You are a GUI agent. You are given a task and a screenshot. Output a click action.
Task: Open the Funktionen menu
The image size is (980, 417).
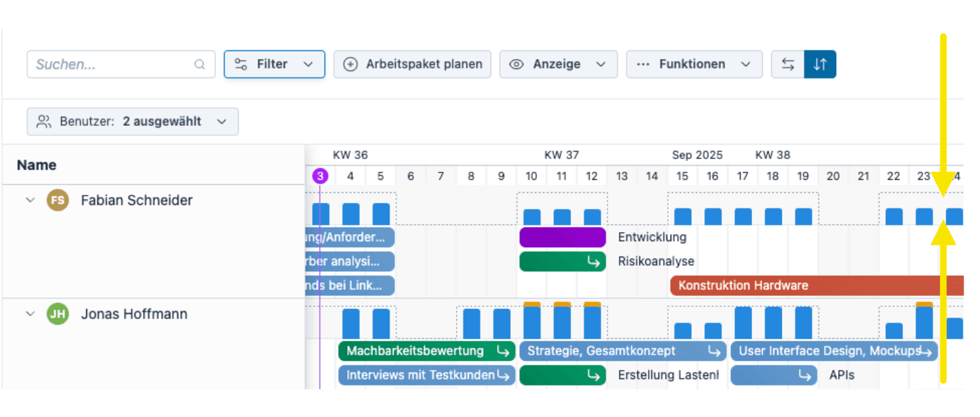pyautogui.click(x=694, y=64)
